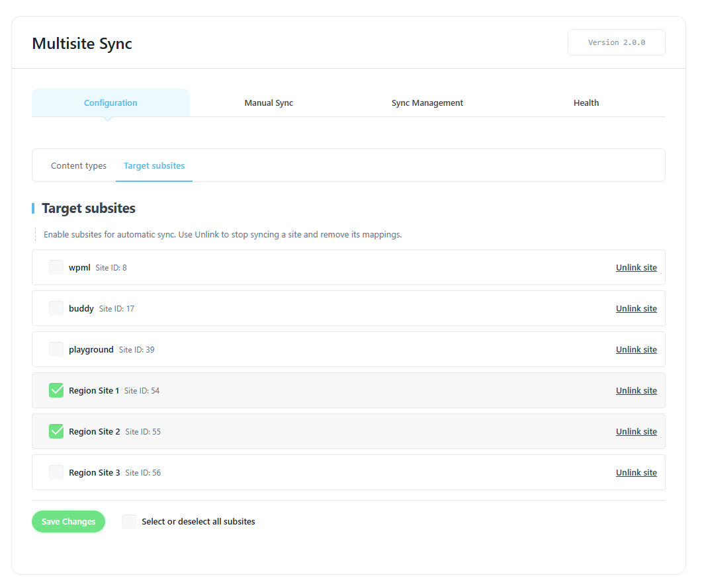Click the Site ID: 39 label

point(136,349)
